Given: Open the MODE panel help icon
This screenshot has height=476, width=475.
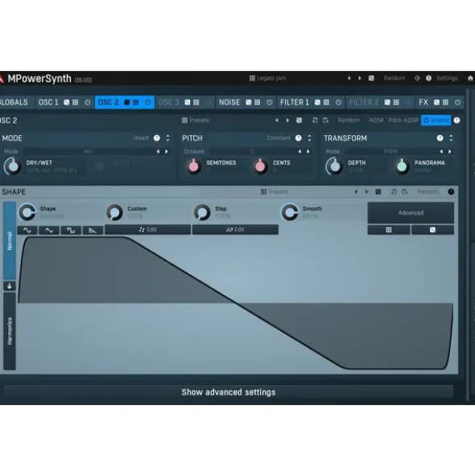Looking at the screenshot, I should tap(157, 138).
